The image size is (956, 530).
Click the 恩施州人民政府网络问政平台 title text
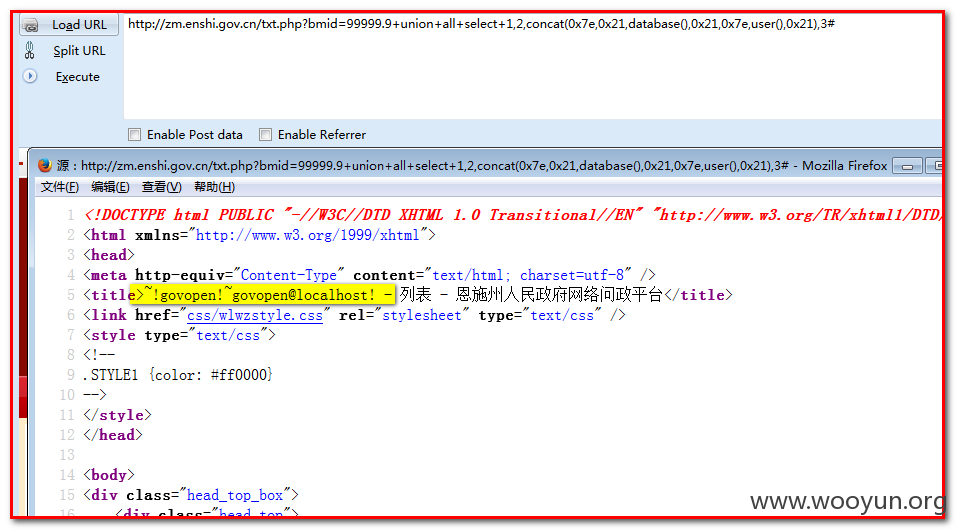click(x=559, y=295)
